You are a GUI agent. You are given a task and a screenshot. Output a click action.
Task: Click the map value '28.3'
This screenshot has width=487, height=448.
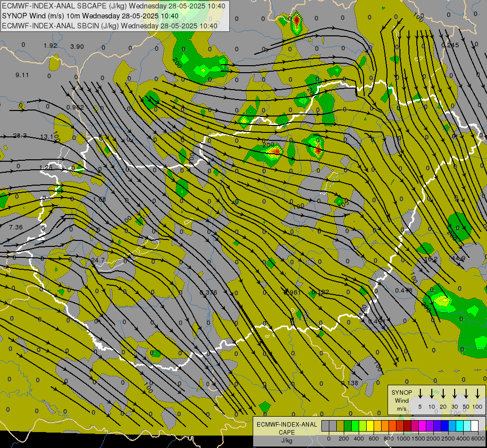[x=20, y=135]
